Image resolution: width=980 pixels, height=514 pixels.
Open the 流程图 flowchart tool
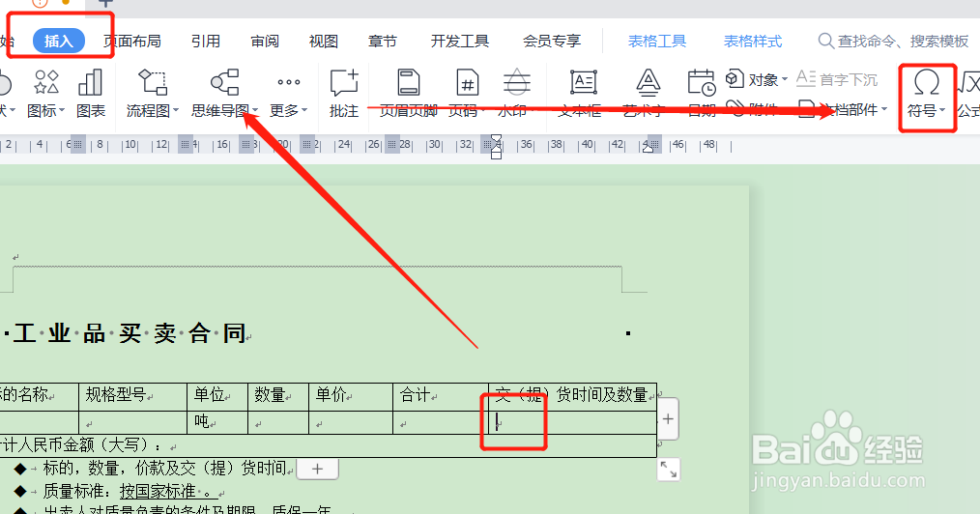[152, 94]
